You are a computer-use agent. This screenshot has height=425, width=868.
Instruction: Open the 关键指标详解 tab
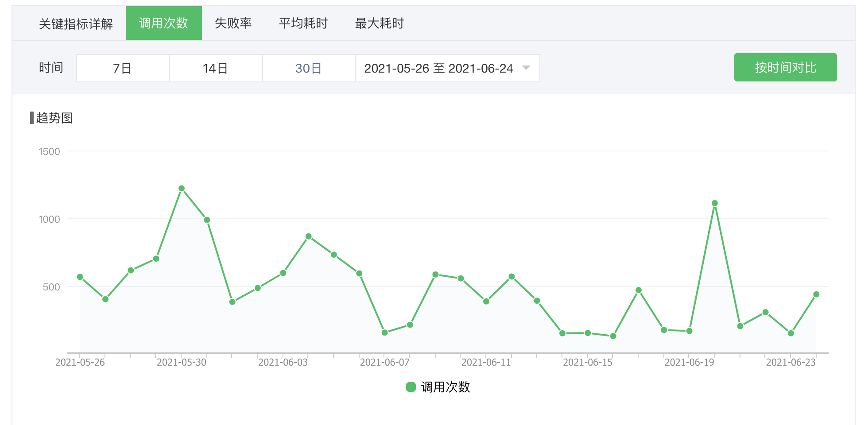76,23
